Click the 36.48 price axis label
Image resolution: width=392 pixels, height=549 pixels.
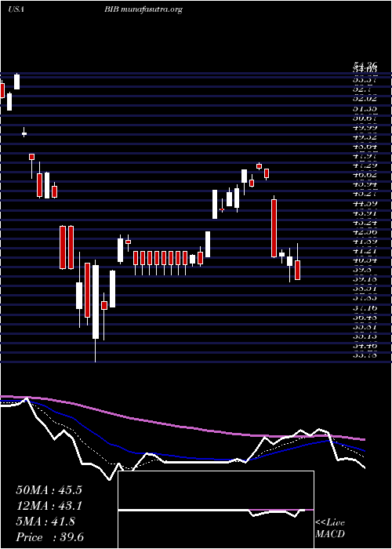365,317
